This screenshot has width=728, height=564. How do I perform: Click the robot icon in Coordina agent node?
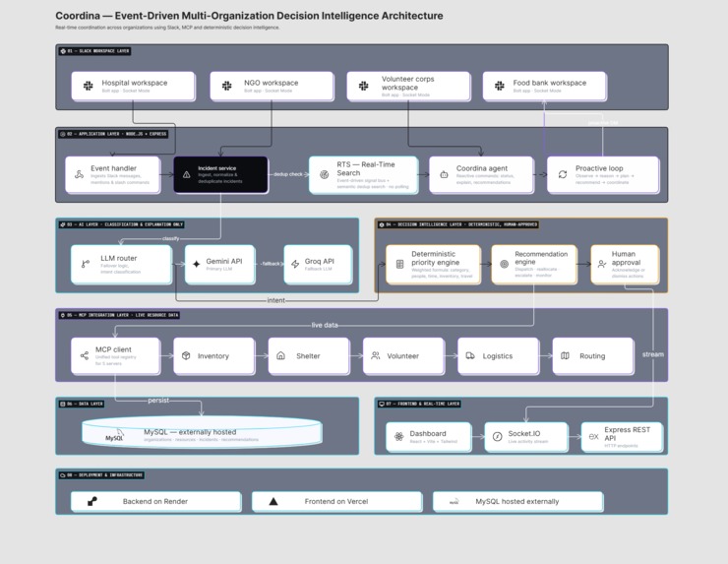pos(444,174)
